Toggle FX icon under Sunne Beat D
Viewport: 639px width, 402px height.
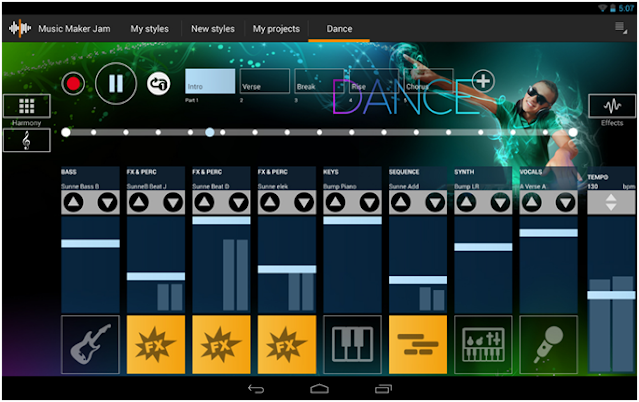click(x=221, y=344)
